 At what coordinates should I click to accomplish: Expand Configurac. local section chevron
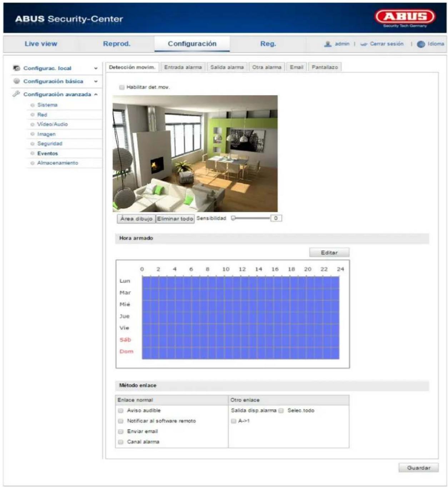click(96, 68)
